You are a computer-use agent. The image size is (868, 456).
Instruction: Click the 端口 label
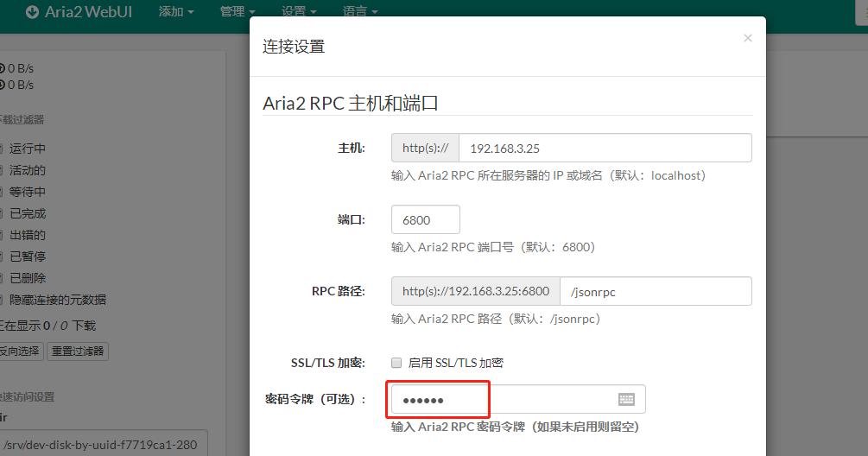point(351,219)
